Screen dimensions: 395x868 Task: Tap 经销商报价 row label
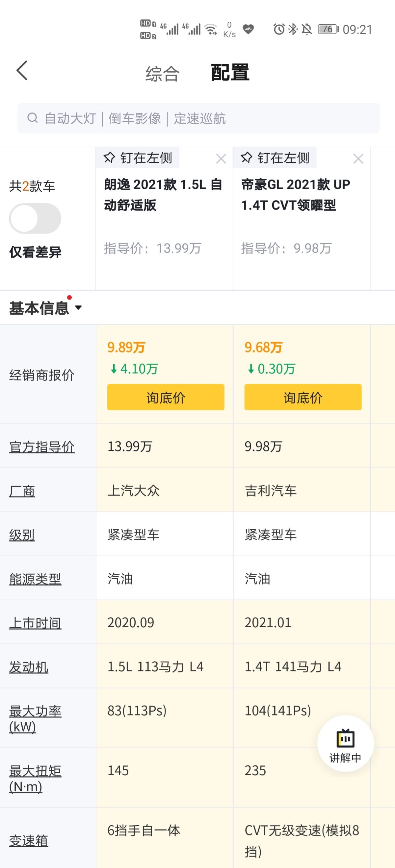click(x=42, y=375)
